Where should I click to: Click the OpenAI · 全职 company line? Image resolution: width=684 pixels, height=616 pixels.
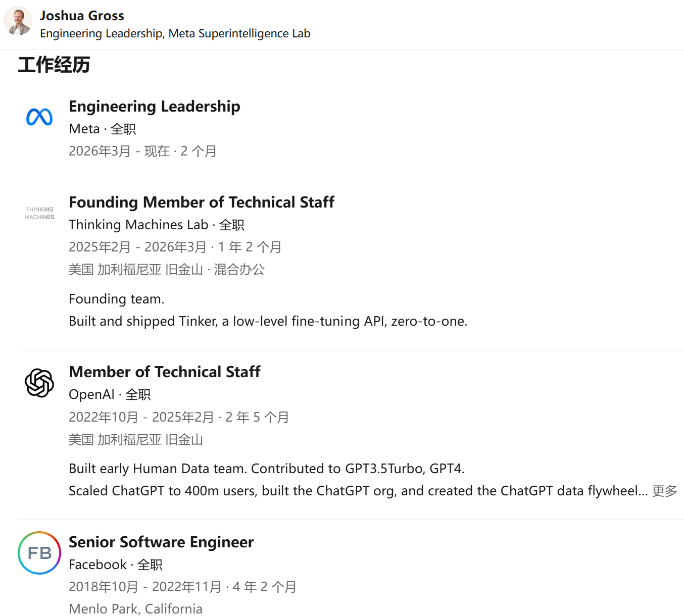[x=109, y=395]
